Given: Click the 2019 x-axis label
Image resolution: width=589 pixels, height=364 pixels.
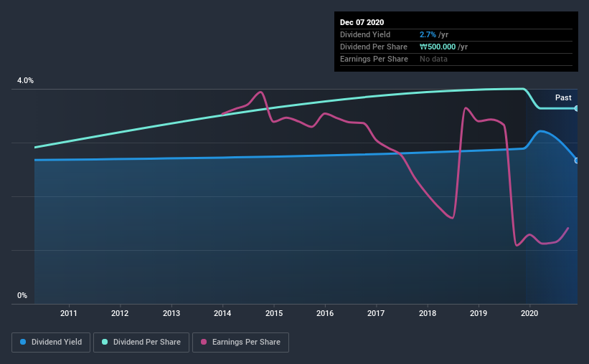Looking at the screenshot, I should [479, 313].
